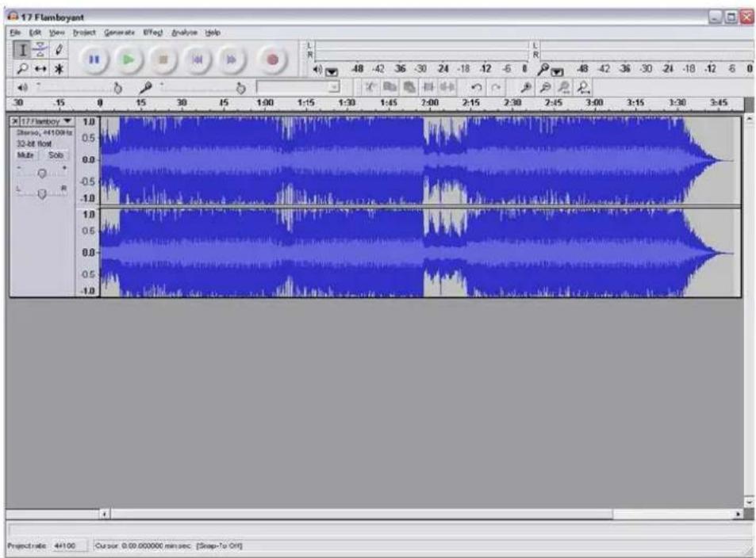Click the 2:00 mark on the timeline ruler
This screenshot has width=756, height=558.
[x=430, y=102]
